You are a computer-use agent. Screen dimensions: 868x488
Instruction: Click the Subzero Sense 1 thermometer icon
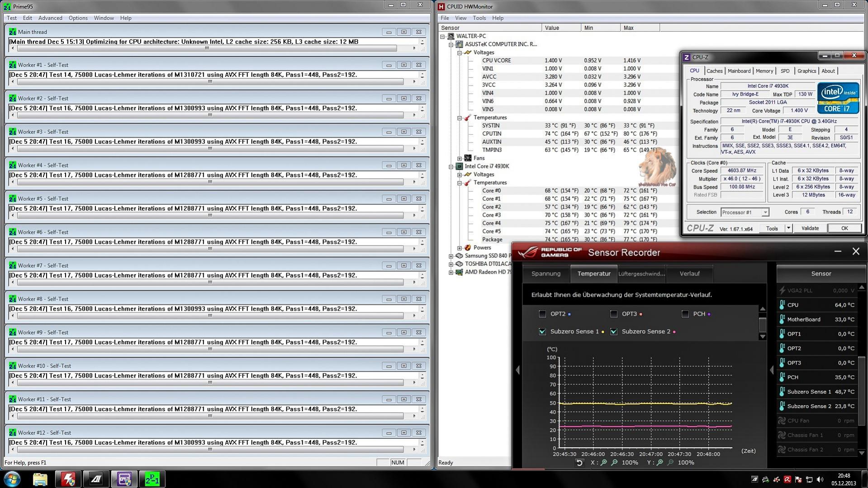[x=782, y=392]
